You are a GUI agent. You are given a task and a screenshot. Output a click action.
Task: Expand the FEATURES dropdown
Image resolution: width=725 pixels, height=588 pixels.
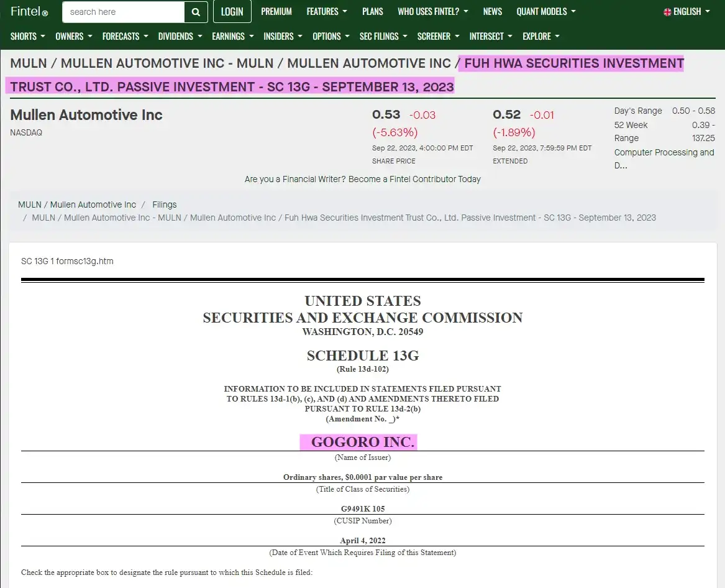[327, 12]
